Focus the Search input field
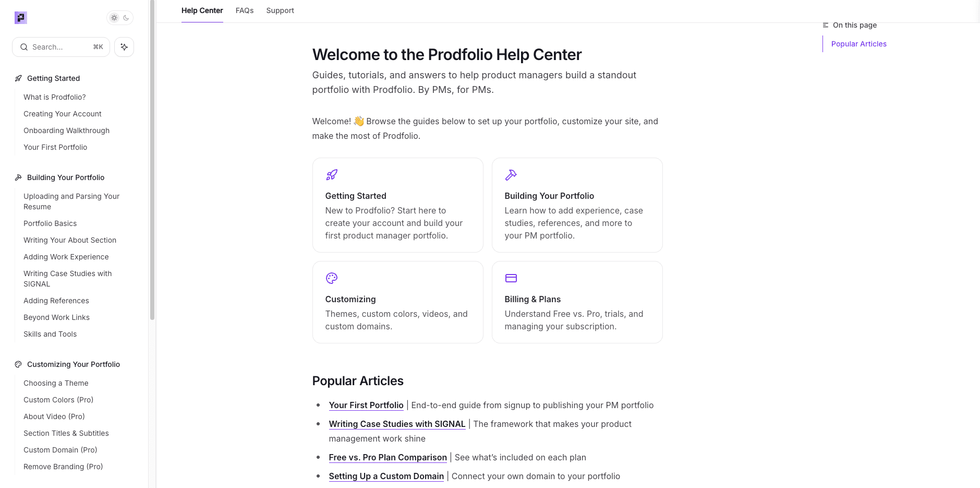 (x=61, y=47)
